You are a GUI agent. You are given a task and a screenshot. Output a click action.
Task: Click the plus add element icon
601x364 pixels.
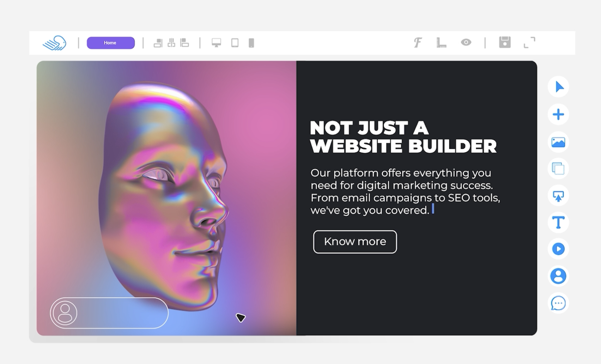[558, 114]
